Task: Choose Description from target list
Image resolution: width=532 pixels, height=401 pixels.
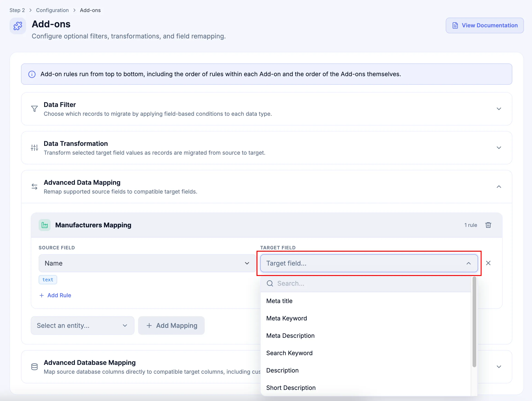Action: pos(365,370)
